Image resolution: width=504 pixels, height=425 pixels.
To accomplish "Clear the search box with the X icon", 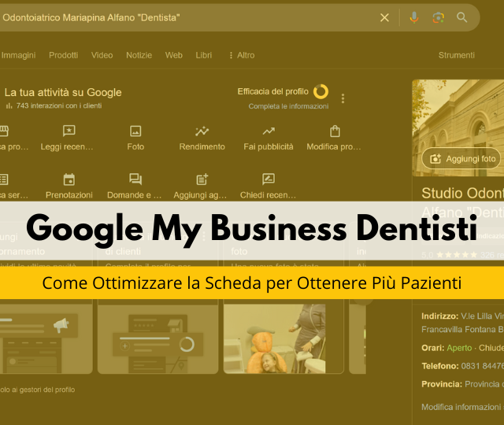I will 384,17.
